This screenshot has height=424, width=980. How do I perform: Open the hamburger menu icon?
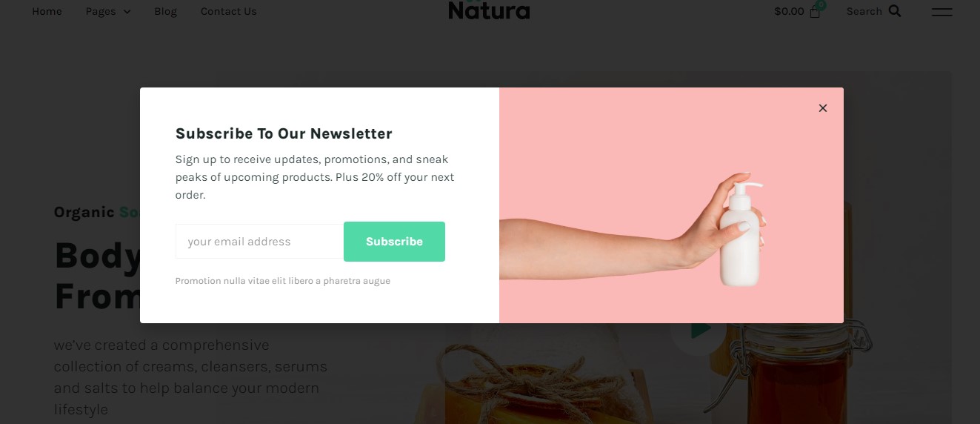tap(941, 12)
